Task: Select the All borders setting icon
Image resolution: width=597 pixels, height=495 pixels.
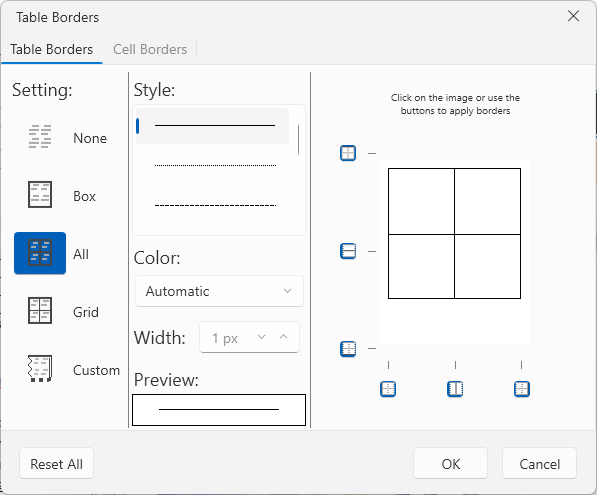Action: pyautogui.click(x=40, y=253)
